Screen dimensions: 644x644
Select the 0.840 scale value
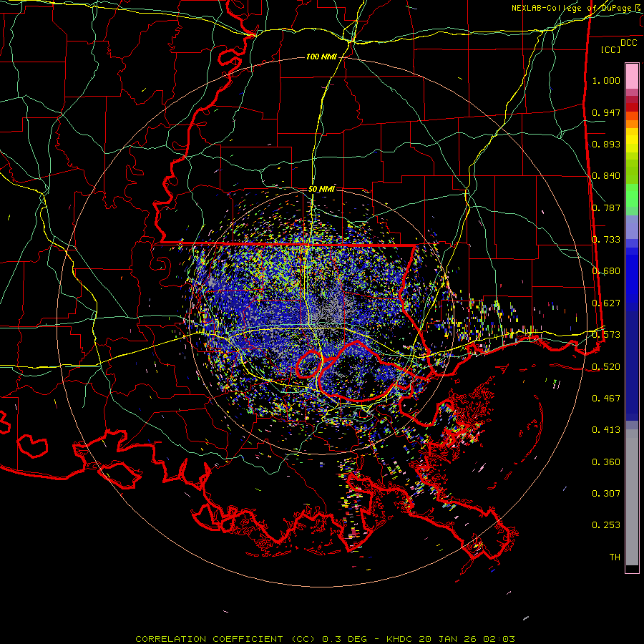point(606,176)
